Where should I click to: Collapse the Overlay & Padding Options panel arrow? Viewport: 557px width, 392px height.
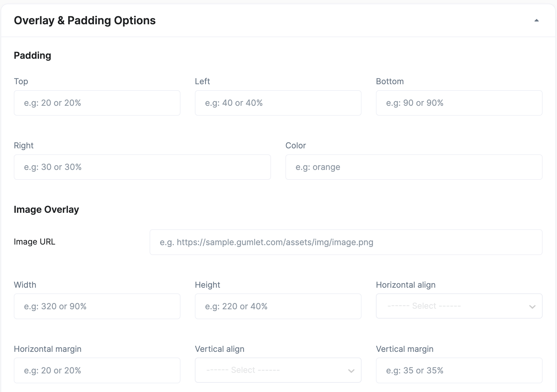(536, 20)
